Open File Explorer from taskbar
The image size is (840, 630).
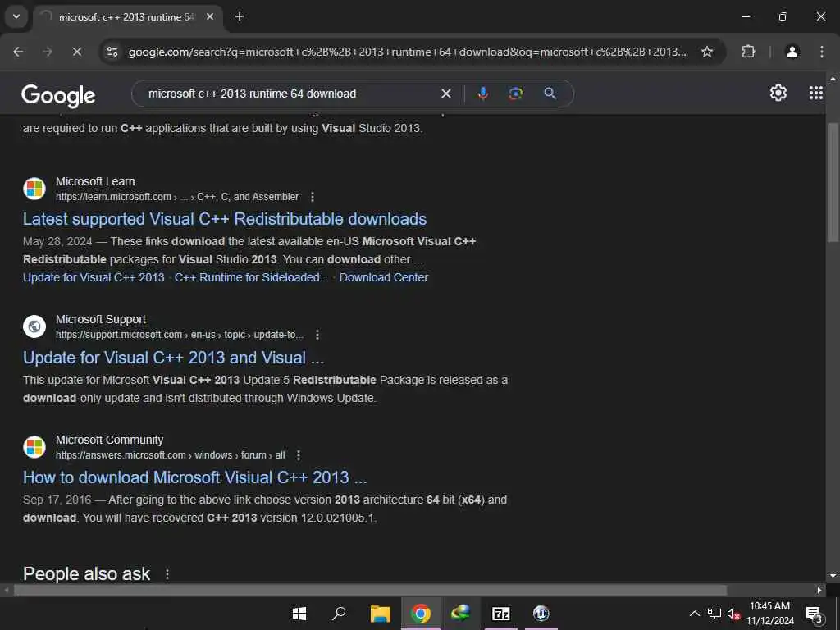(x=381, y=614)
